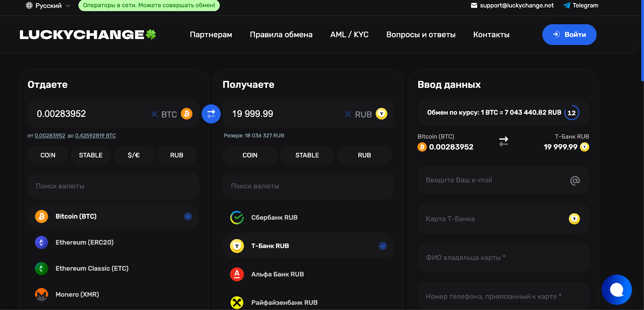
Task: Click the operators online green status badge
Action: tap(149, 5)
